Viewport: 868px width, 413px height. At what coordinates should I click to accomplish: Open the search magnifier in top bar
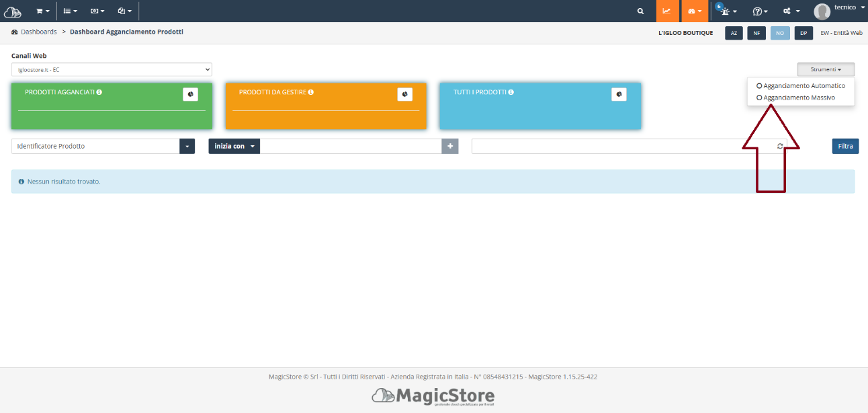[641, 11]
